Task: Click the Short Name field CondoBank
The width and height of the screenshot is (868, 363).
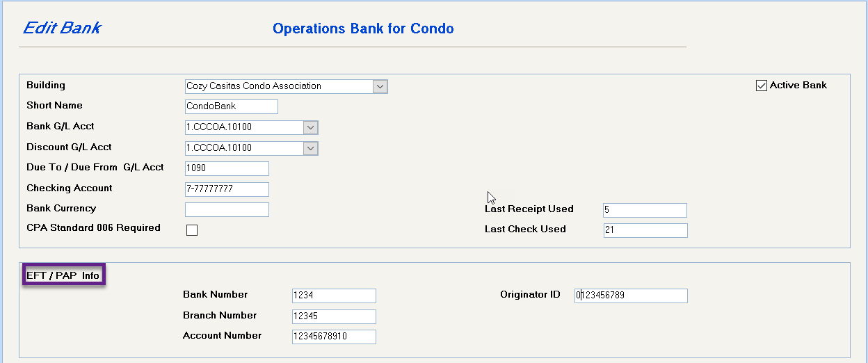Action: (232, 106)
